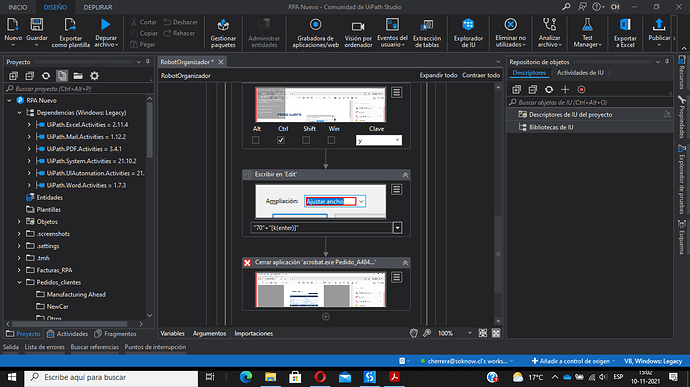Open Lista de errores panel
The height and width of the screenshot is (387, 690).
(x=44, y=347)
